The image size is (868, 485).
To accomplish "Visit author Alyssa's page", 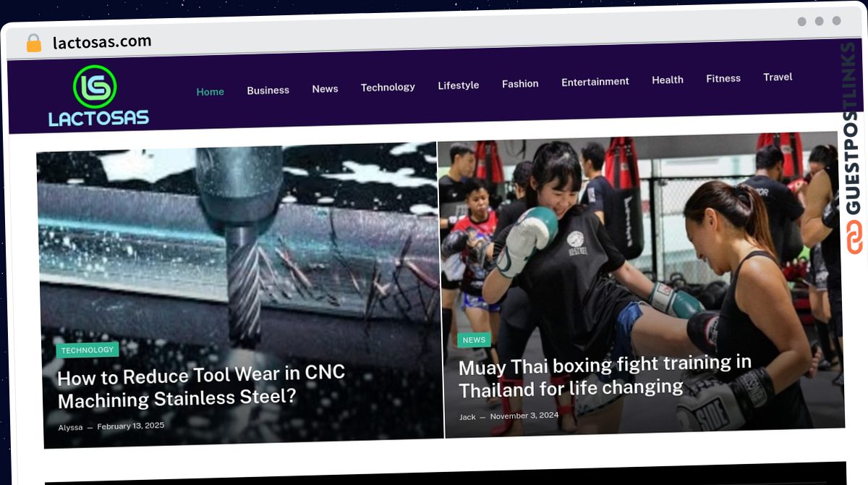I will click(x=70, y=428).
